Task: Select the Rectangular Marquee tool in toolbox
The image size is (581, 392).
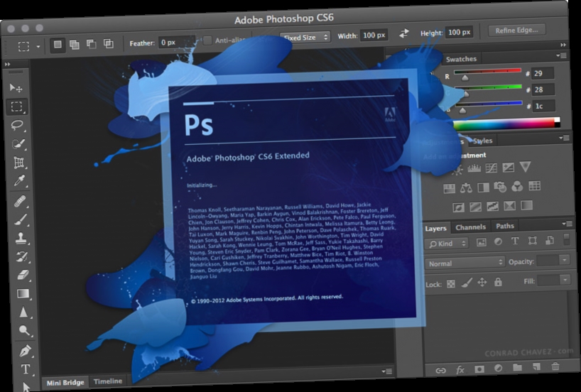Action: click(x=16, y=107)
